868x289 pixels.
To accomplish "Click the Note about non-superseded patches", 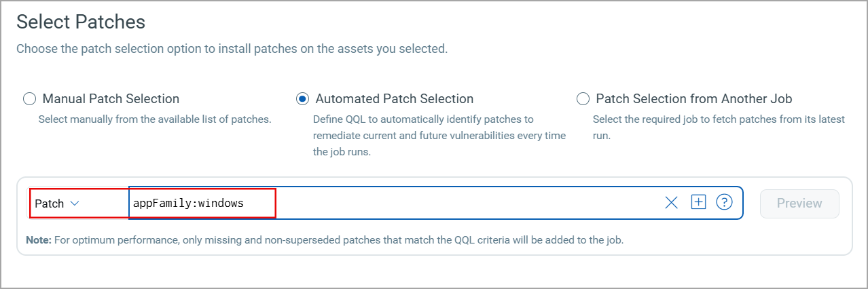I will click(325, 240).
